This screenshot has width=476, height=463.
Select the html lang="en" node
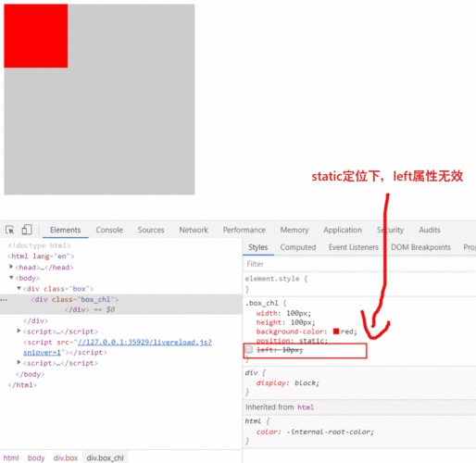[41, 257]
